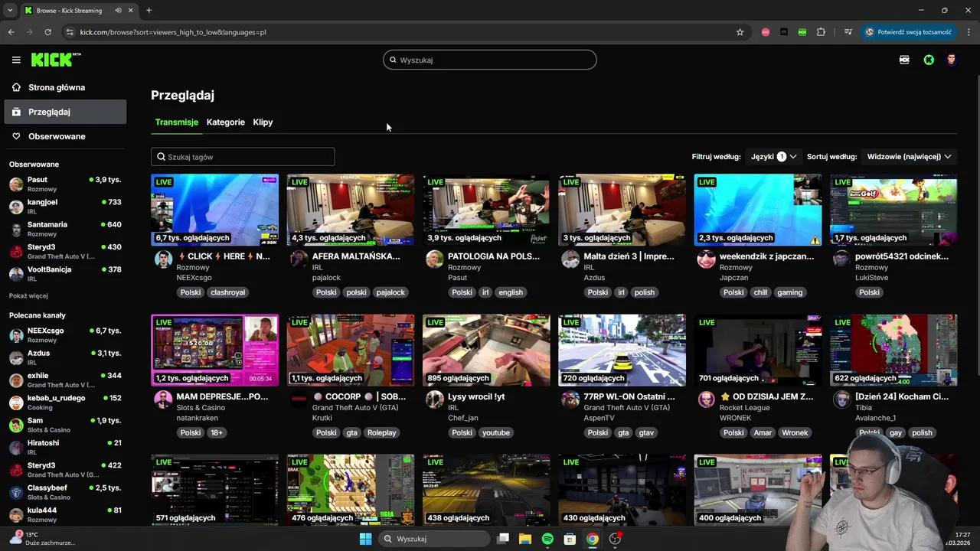Go to Strona główna in sidebar
The height and width of the screenshot is (551, 980).
click(x=65, y=87)
